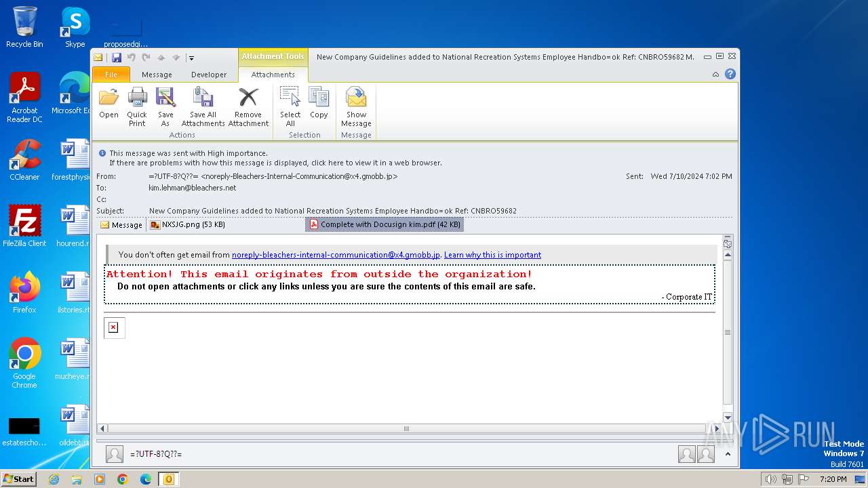Go to previous item arrow
The image size is (868, 488).
click(161, 58)
